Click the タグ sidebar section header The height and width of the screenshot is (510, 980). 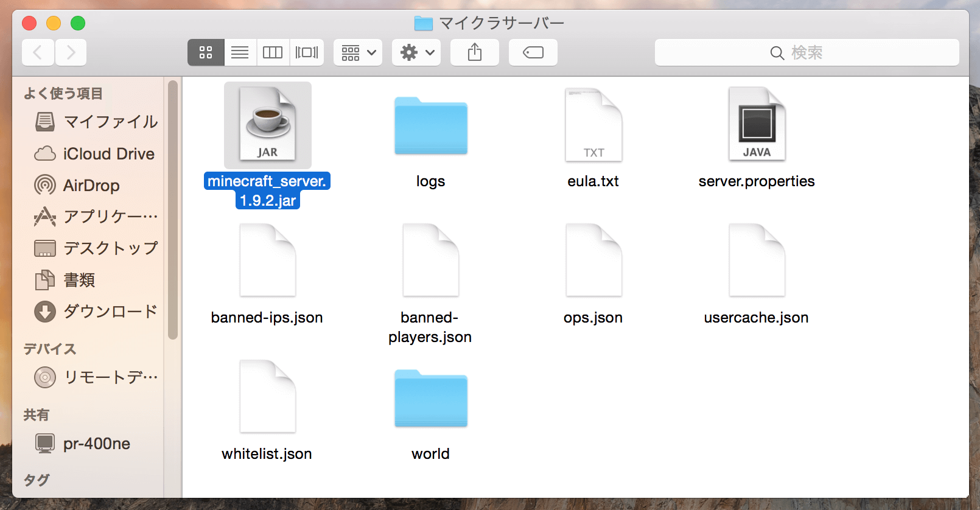[x=37, y=480]
